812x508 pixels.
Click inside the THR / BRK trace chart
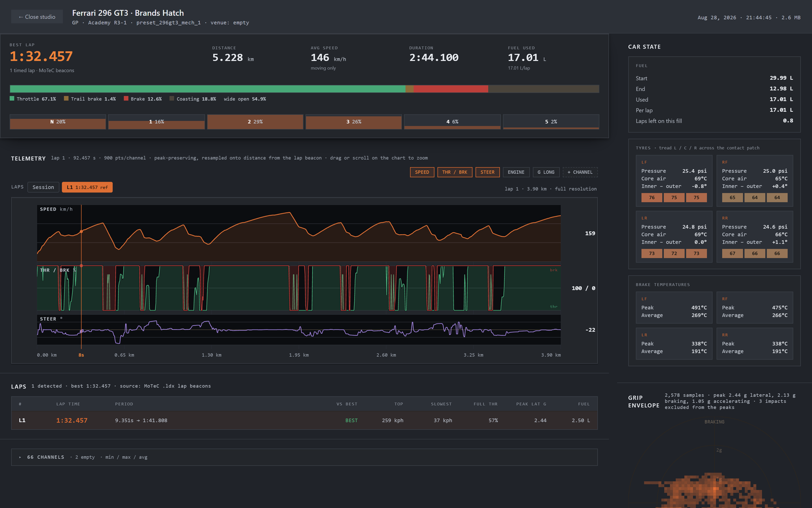[299, 288]
